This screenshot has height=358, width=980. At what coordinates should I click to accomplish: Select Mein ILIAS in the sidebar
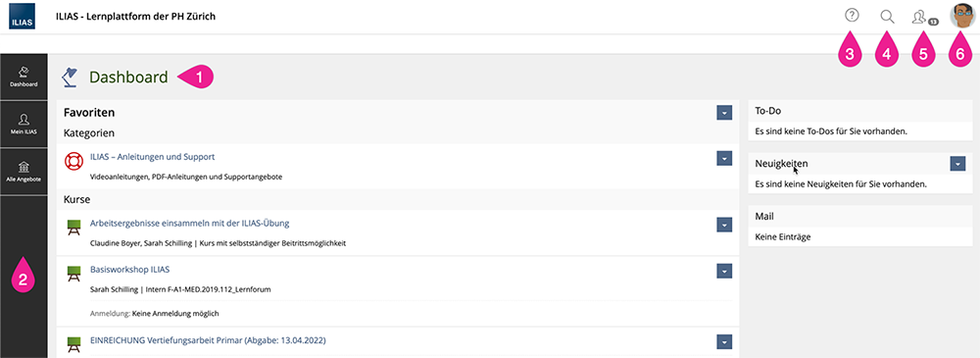click(x=24, y=124)
